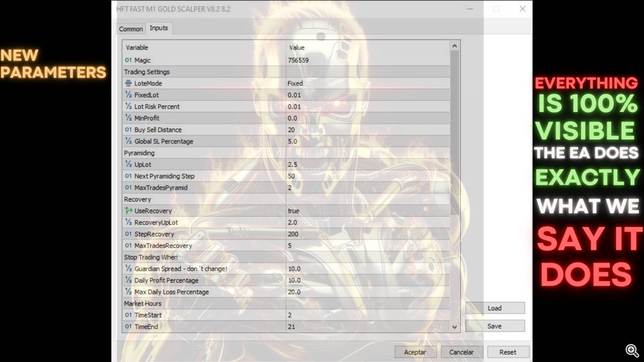Click the double-type icon beside UpLot
The height and width of the screenshot is (362, 644).
click(128, 164)
